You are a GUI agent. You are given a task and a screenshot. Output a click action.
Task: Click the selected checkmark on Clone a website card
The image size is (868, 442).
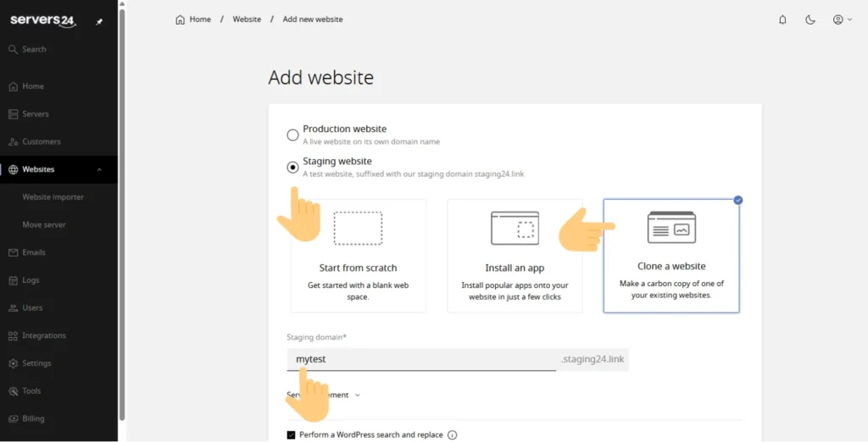738,201
